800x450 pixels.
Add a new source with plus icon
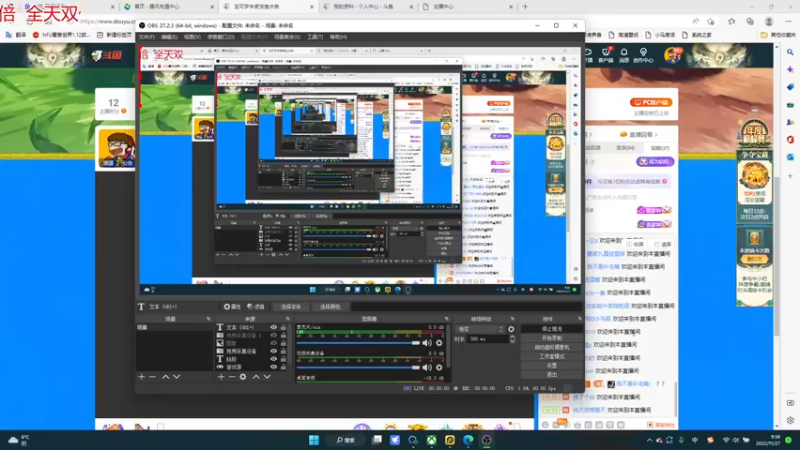pos(221,377)
